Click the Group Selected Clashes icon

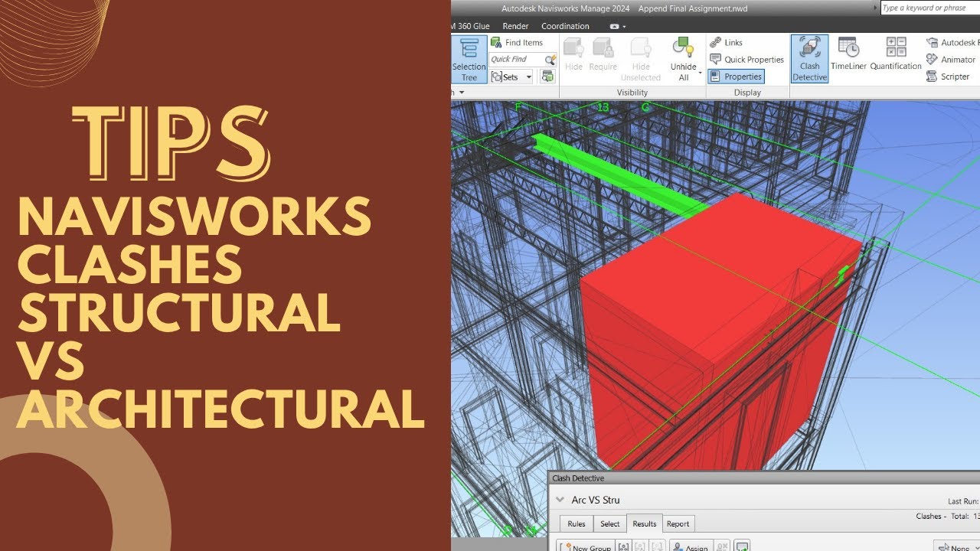click(x=623, y=546)
